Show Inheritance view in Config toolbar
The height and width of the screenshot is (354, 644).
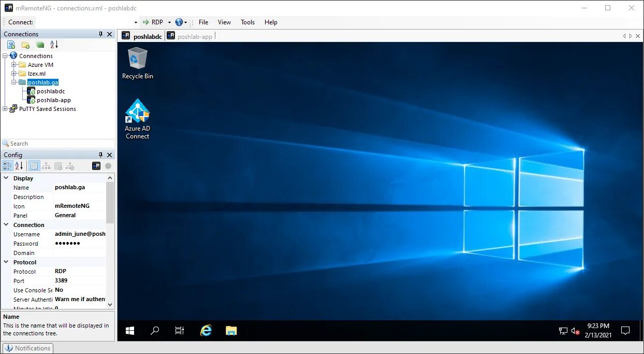tap(46, 166)
